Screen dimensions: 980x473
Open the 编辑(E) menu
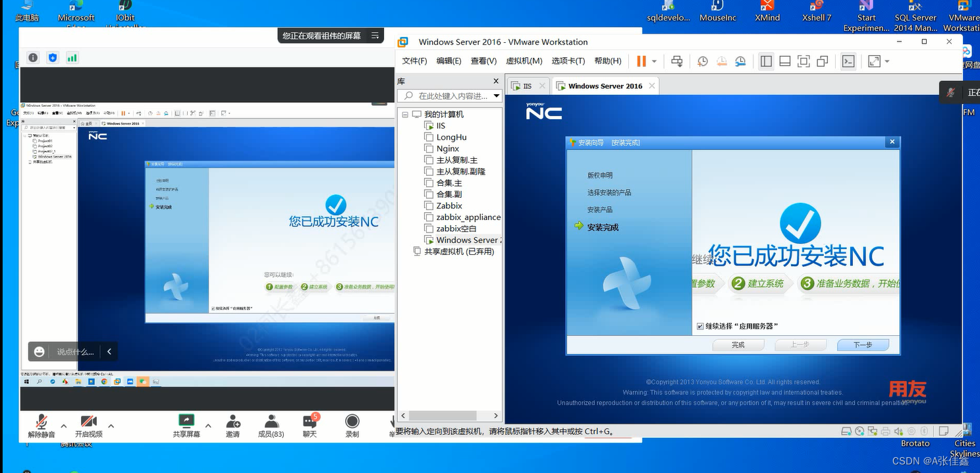click(x=449, y=61)
